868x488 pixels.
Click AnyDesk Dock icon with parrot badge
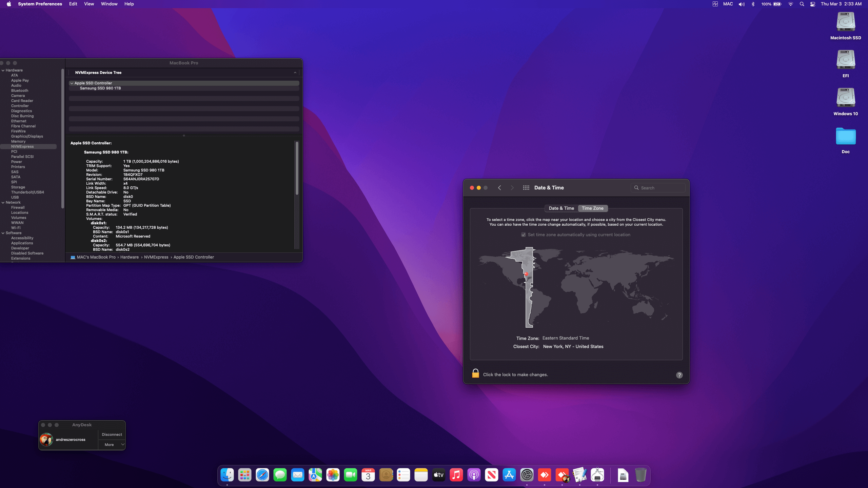click(562, 475)
